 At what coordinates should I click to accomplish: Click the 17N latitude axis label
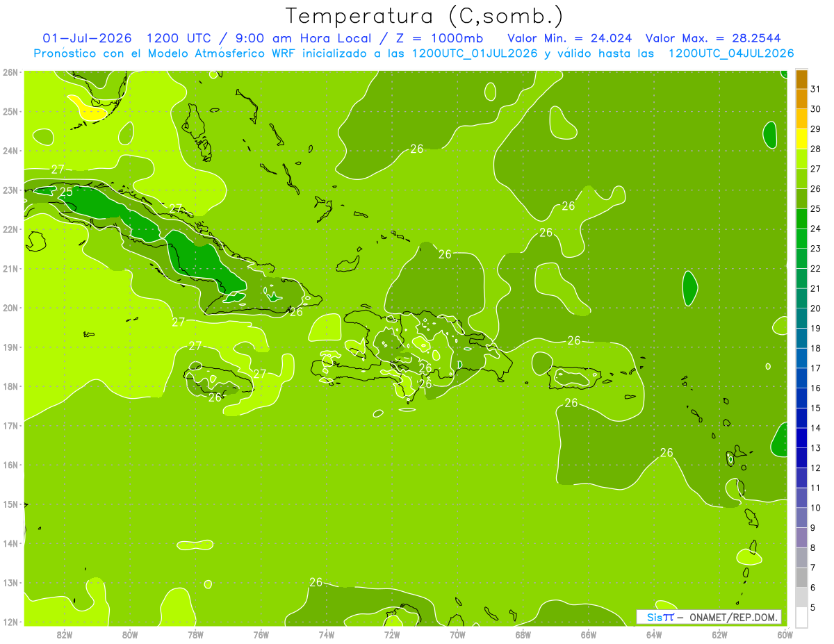click(x=10, y=425)
